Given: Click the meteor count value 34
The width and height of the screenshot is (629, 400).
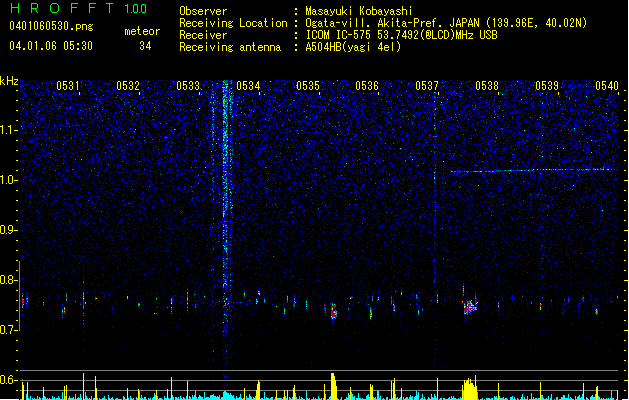Looking at the screenshot, I should (145, 46).
